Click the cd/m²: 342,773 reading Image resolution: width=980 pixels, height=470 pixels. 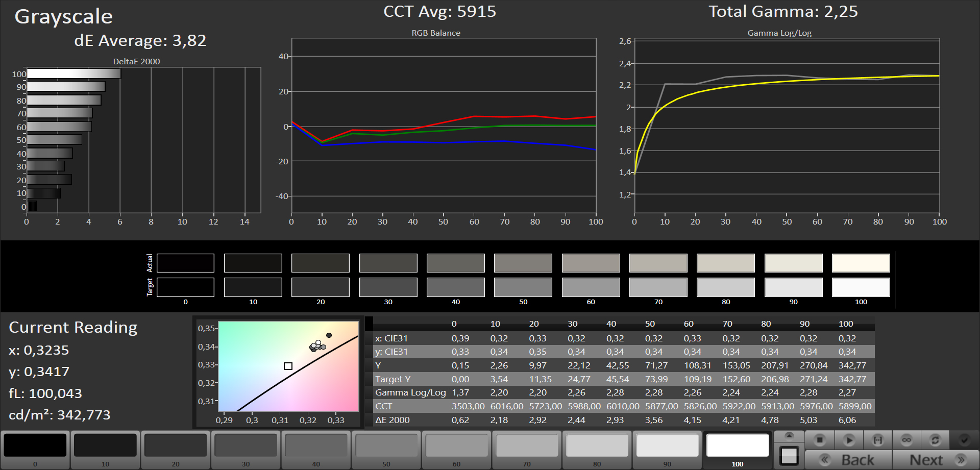point(60,415)
